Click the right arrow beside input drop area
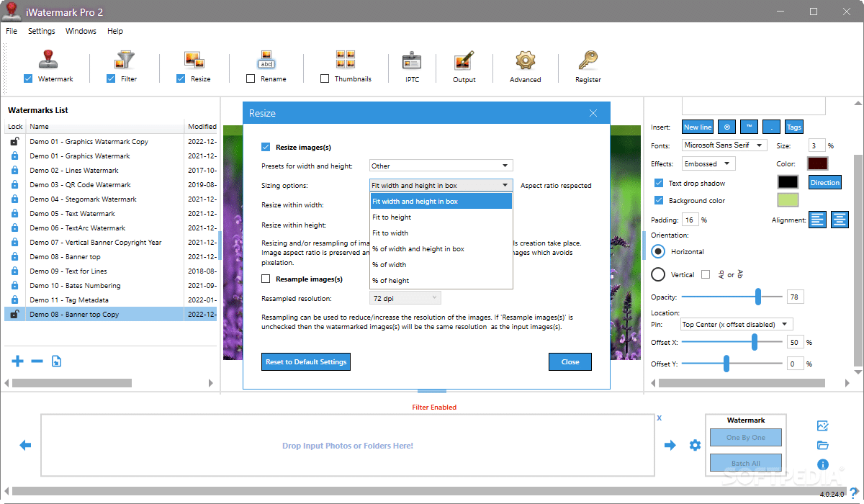 coord(670,446)
